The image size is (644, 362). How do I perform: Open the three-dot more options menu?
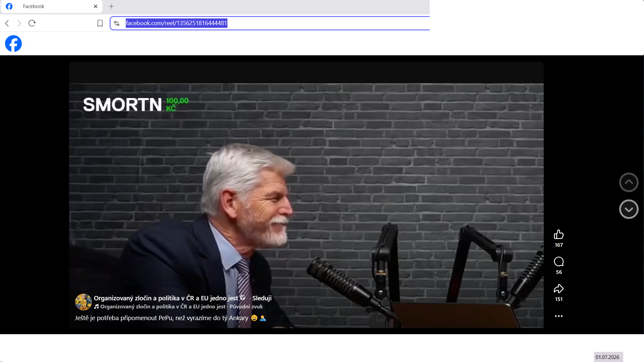click(559, 316)
